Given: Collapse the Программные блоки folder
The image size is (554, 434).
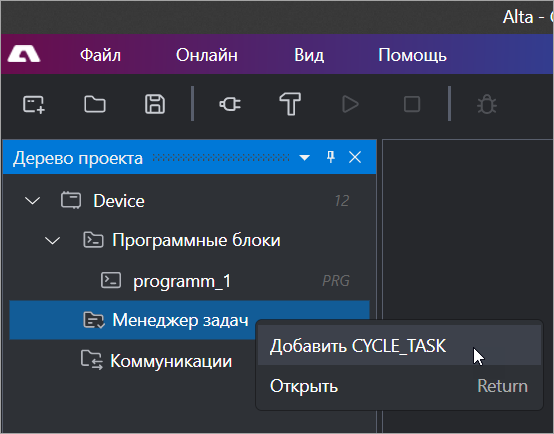Looking at the screenshot, I should (x=53, y=241).
